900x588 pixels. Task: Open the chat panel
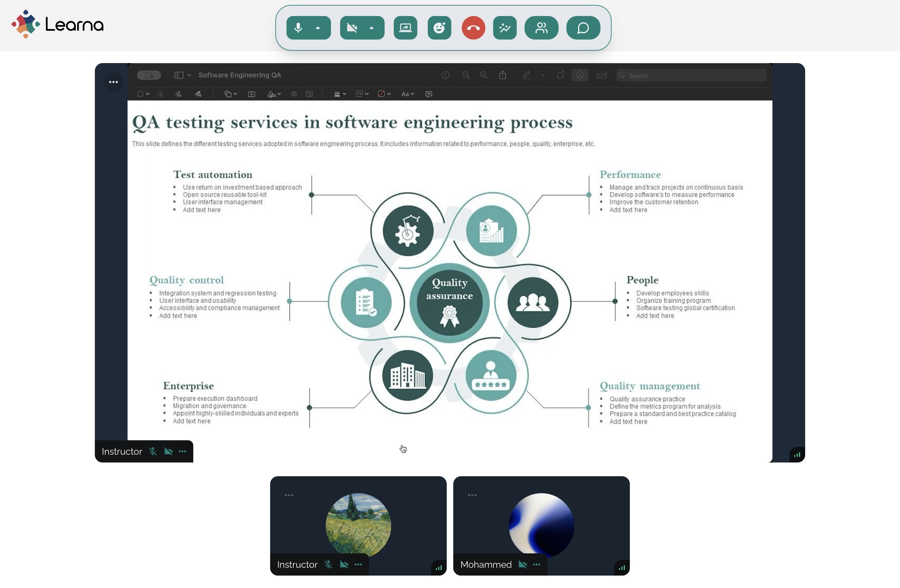[x=583, y=28]
